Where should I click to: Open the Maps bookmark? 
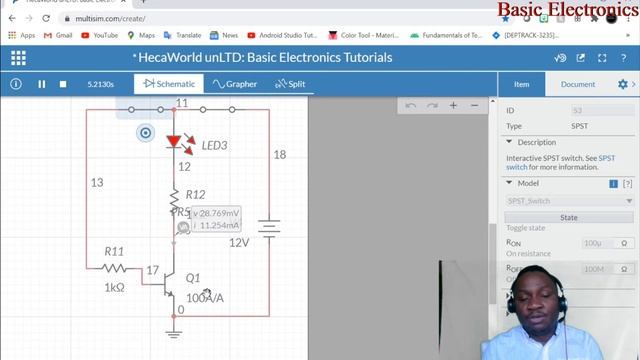click(x=141, y=36)
